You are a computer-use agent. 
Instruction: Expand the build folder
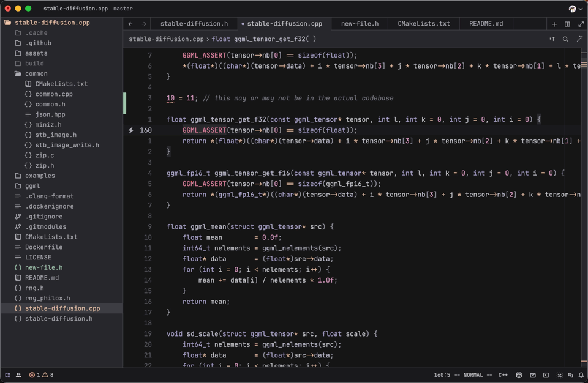[x=61, y=64]
